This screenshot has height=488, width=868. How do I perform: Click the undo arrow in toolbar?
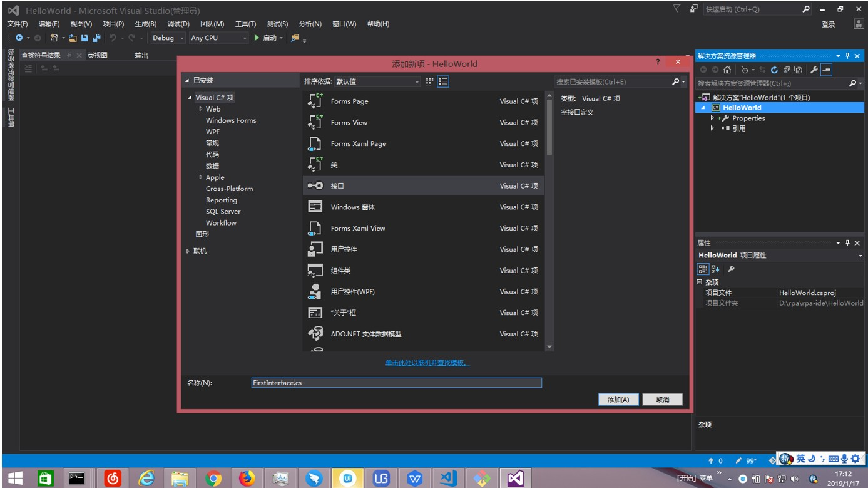113,38
